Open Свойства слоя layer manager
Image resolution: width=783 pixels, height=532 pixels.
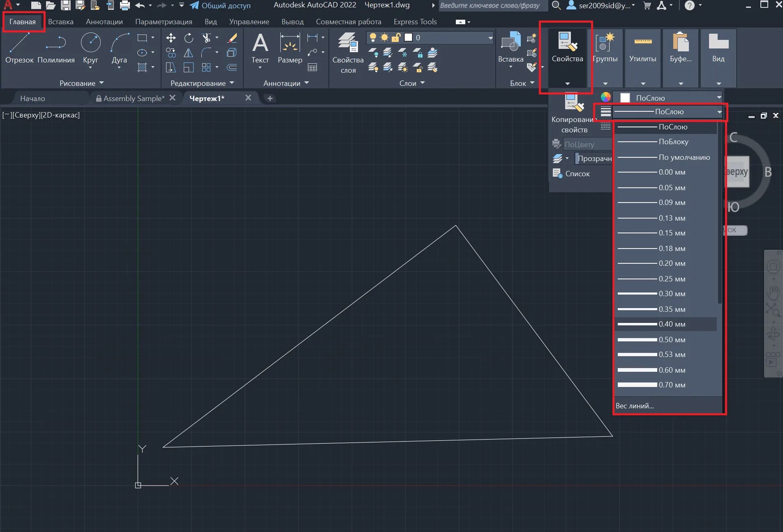click(348, 53)
